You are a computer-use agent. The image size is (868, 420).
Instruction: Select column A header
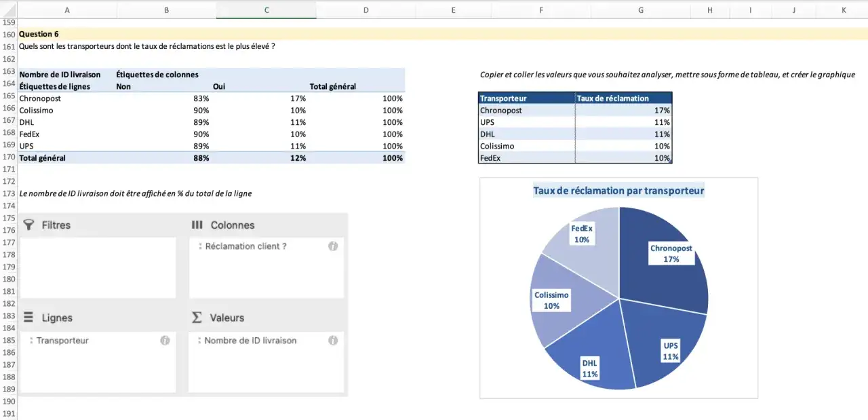(67, 9)
